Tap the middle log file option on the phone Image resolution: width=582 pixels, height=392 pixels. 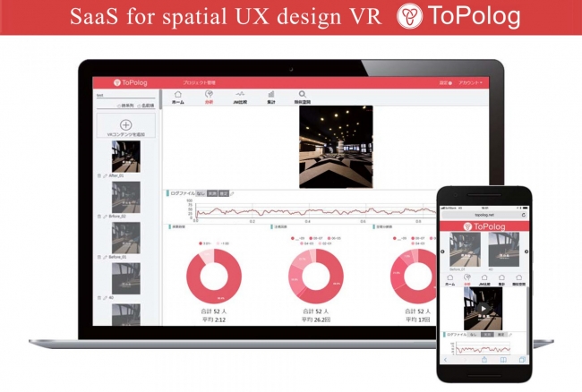point(487,335)
